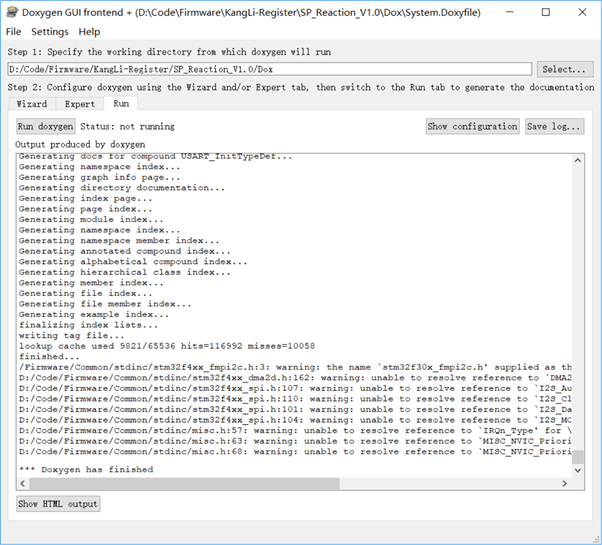Click the Doxygen app icon in title bar
Viewport: 602px width, 545px height.
(x=12, y=12)
